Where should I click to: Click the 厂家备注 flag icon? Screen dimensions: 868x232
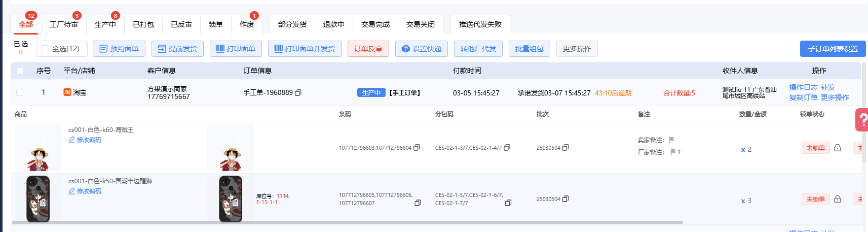pos(673,152)
